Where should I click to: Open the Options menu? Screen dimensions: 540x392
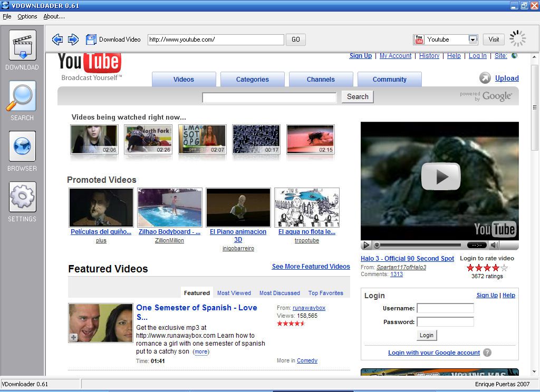(x=27, y=16)
